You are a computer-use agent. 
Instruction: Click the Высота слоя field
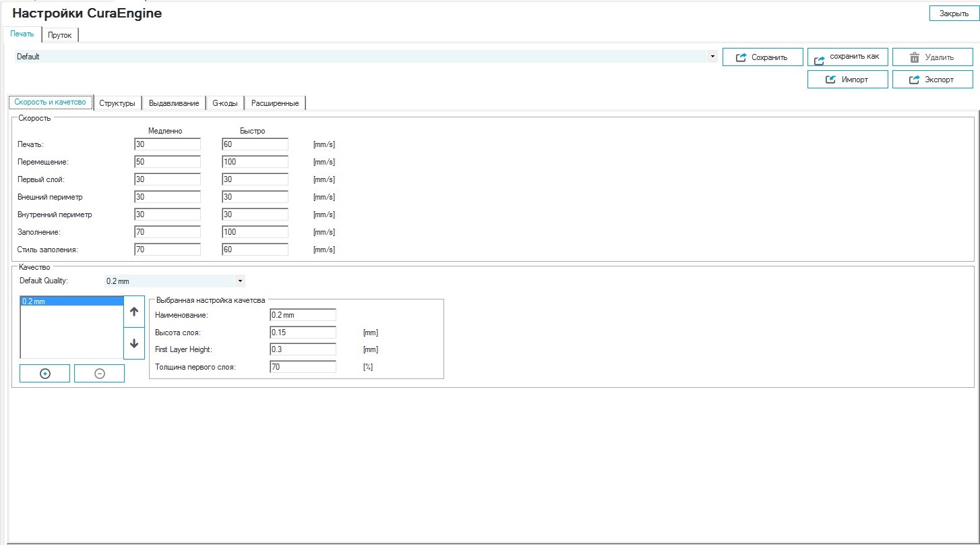coord(303,333)
